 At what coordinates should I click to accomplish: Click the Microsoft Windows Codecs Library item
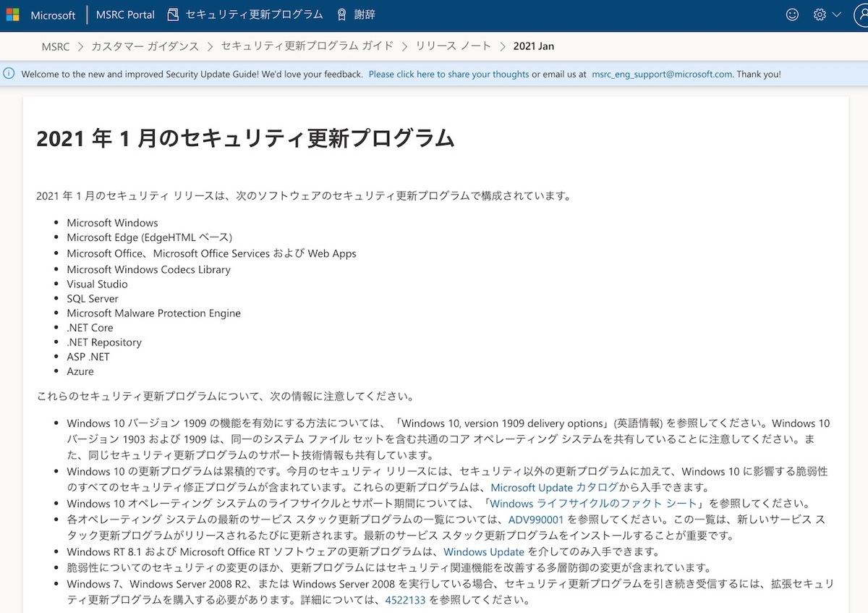[x=148, y=269]
